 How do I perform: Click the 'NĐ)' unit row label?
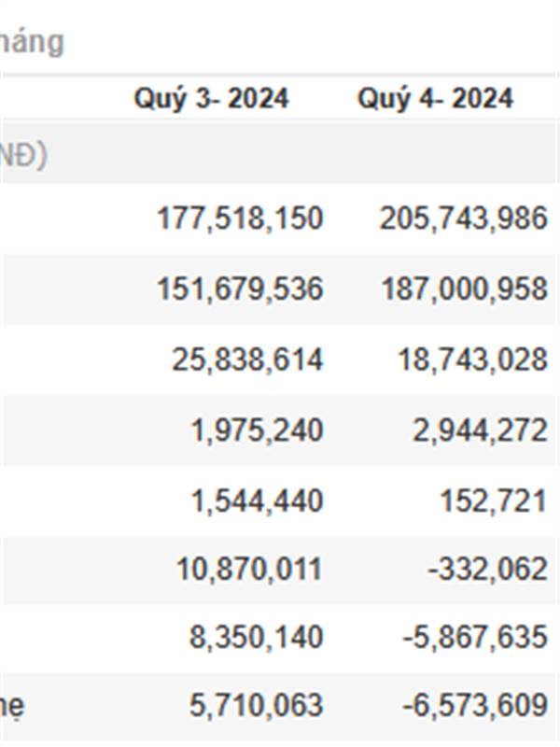click(23, 155)
